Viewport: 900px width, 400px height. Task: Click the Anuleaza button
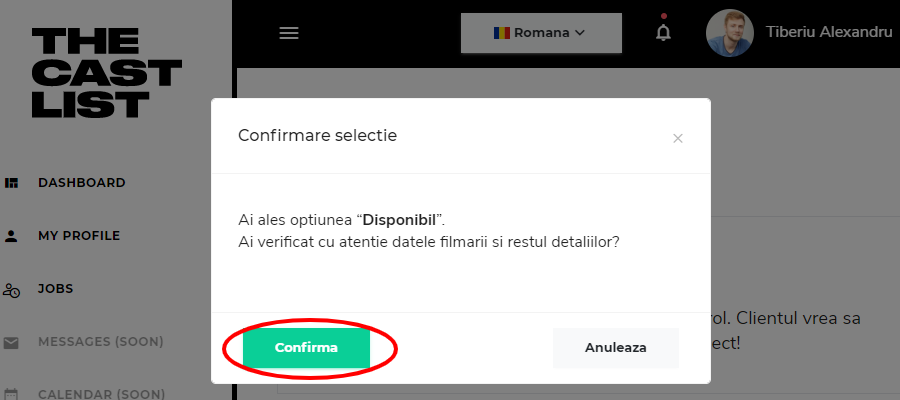click(616, 348)
